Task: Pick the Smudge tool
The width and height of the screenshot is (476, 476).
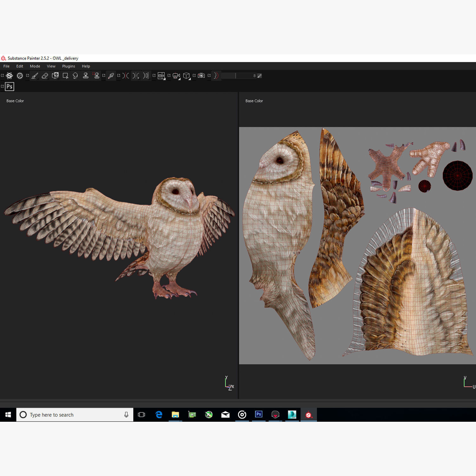Action: pos(76,76)
